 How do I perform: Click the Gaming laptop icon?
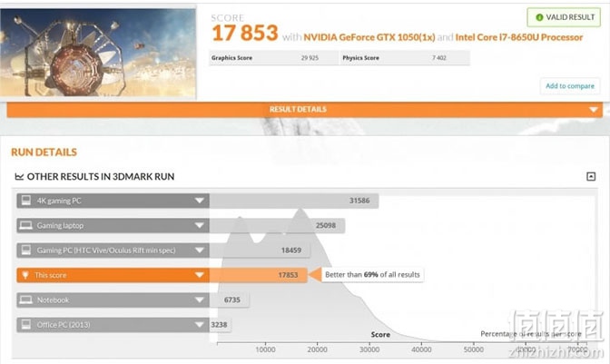click(x=26, y=225)
